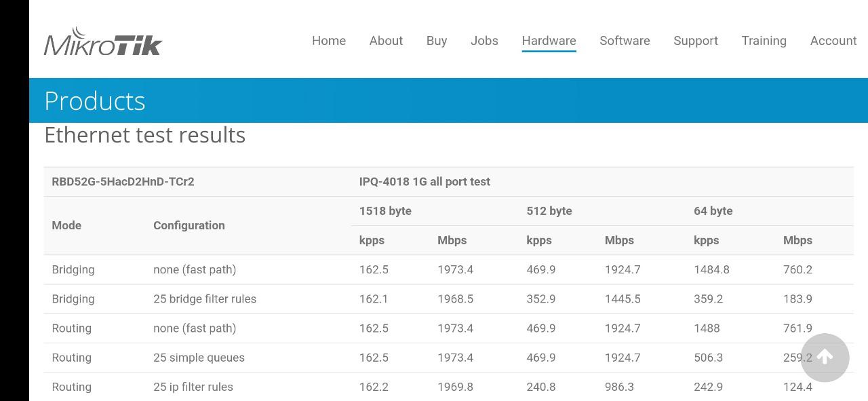This screenshot has height=401, width=868.
Task: Go to the Buy page
Action: (437, 41)
